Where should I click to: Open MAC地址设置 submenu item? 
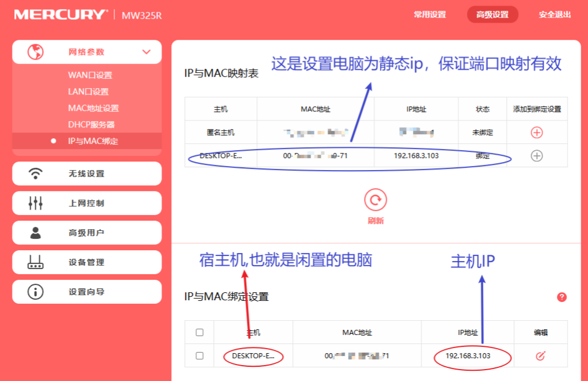coord(93,108)
